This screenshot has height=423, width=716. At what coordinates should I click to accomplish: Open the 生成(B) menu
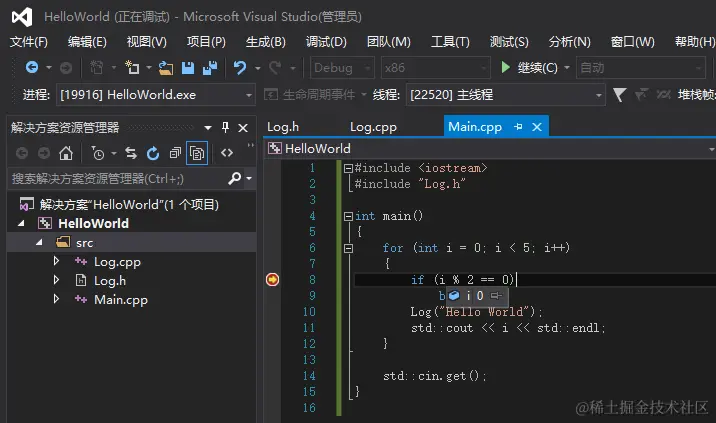266,42
